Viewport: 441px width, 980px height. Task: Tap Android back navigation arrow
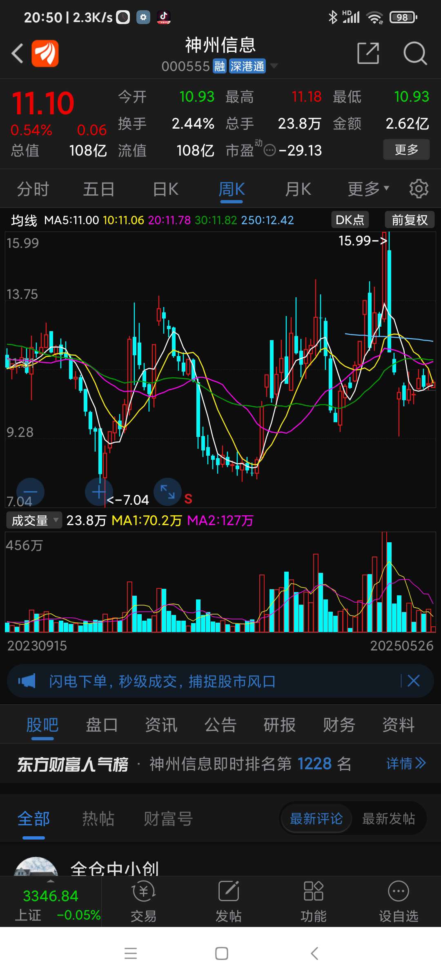(314, 953)
